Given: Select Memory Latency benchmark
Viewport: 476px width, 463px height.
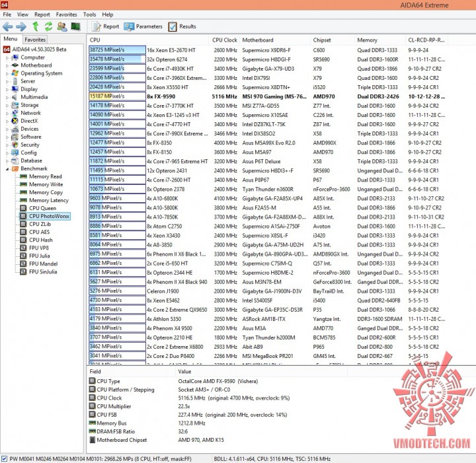Looking at the screenshot, I should click(48, 200).
